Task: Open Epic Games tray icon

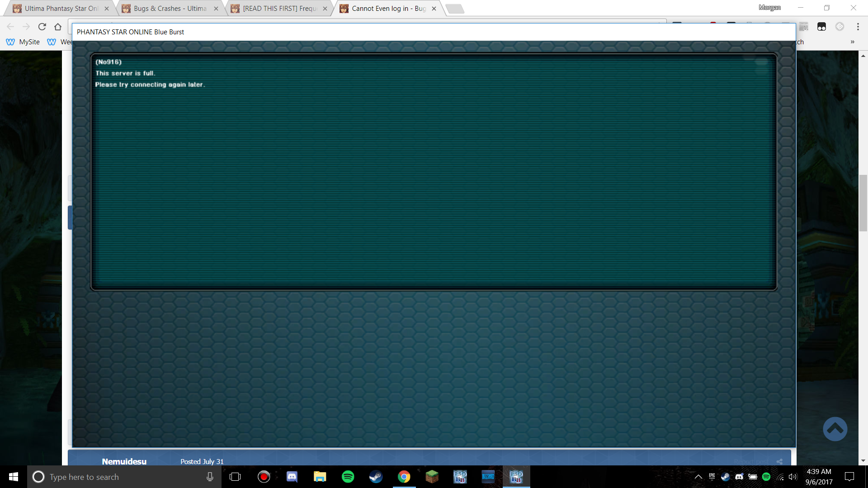Action: coord(712,477)
